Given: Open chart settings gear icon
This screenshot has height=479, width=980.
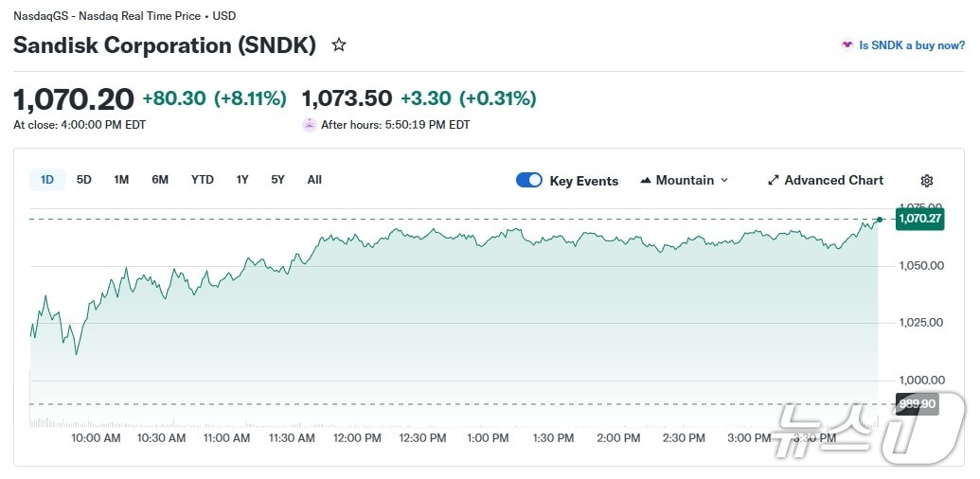Looking at the screenshot, I should coord(927,181).
